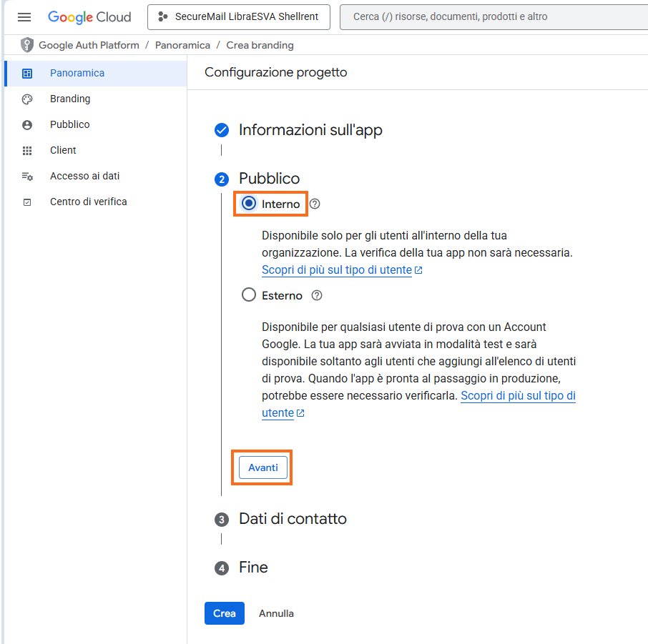The image size is (648, 644).
Task: Expand the Fine step
Action: coord(253,568)
